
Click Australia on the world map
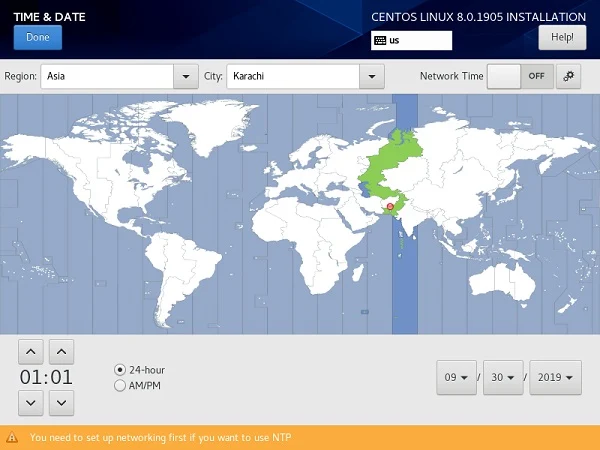[x=502, y=282]
